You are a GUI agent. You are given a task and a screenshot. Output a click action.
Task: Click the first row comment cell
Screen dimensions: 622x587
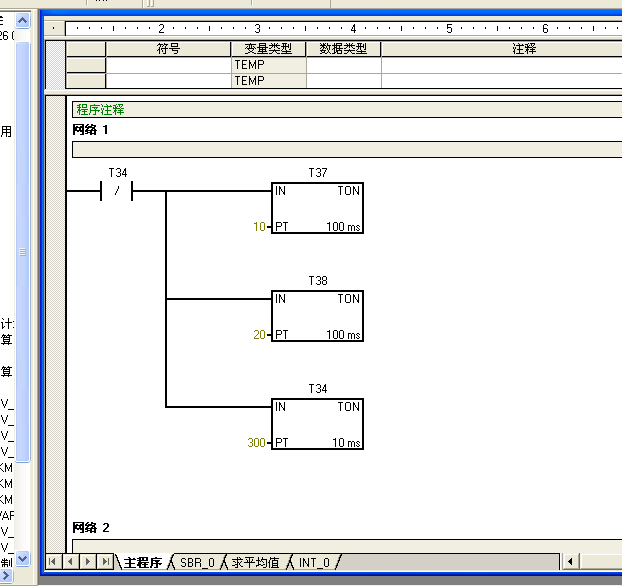point(502,65)
